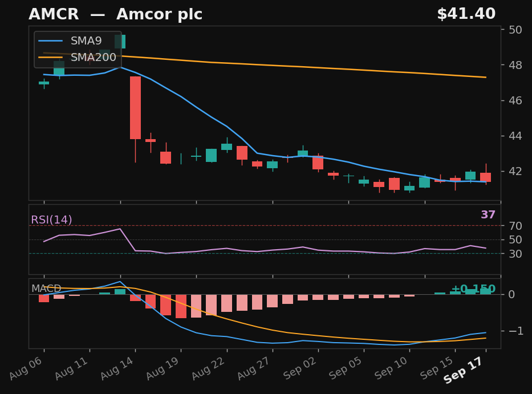532x394 pixels.
Task: Click the SMA9 legend entry
Action: pyautogui.click(x=86, y=41)
